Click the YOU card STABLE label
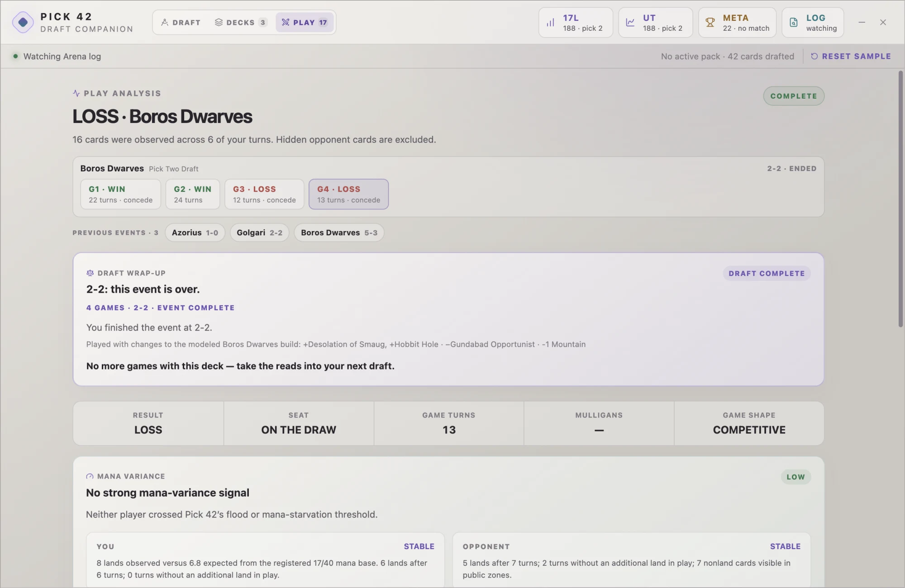The image size is (905, 588). [x=419, y=546]
